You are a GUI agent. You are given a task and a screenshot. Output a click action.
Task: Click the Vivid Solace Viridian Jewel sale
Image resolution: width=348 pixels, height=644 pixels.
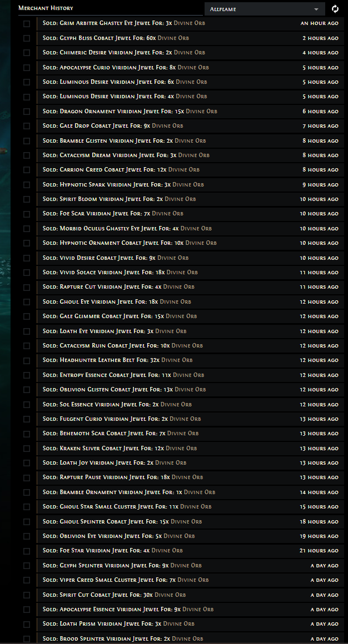191,272
